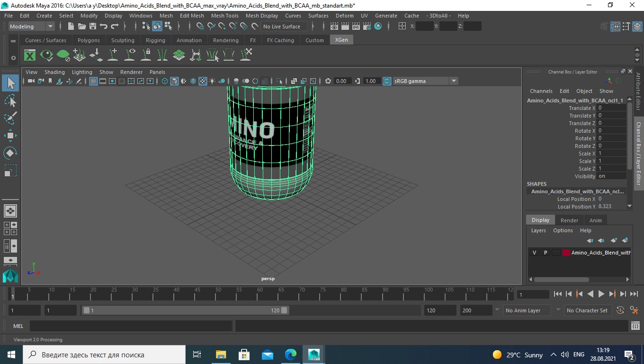Toggle the V visibility box of layer
The width and height of the screenshot is (644, 364).
(534, 253)
